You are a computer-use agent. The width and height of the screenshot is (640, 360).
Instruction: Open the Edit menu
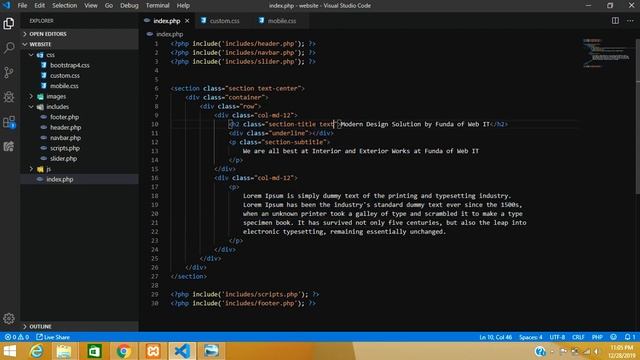click(40, 6)
